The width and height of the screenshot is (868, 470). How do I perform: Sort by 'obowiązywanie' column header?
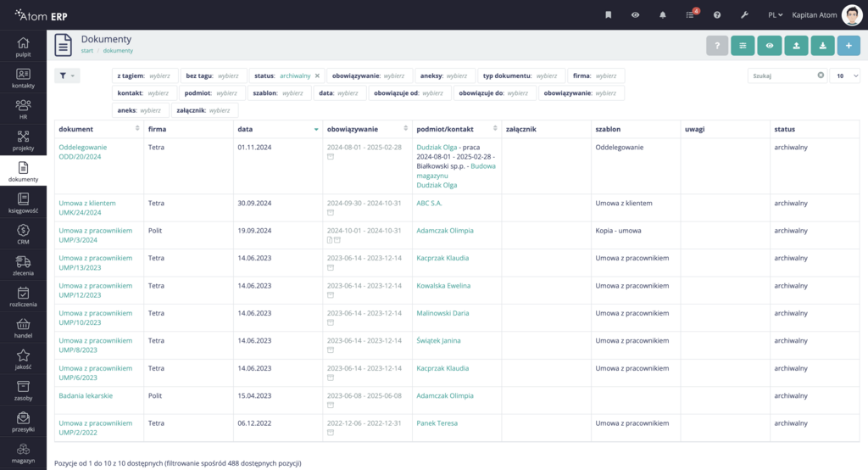368,129
